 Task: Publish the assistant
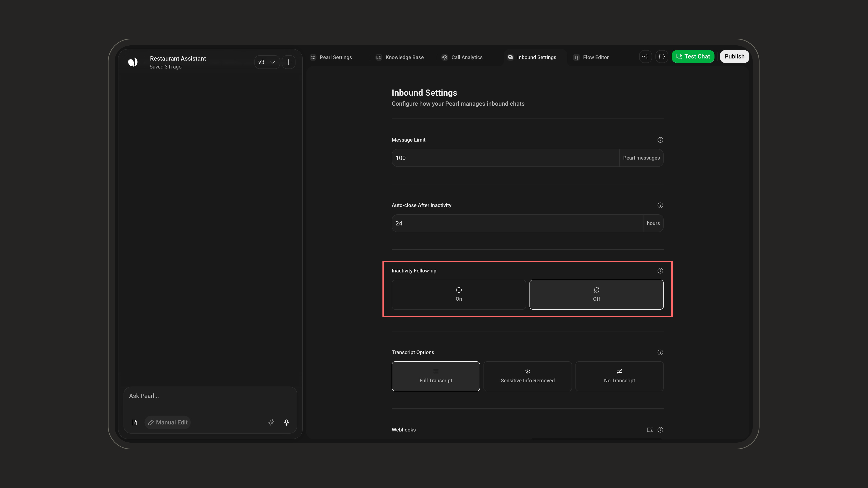click(735, 57)
